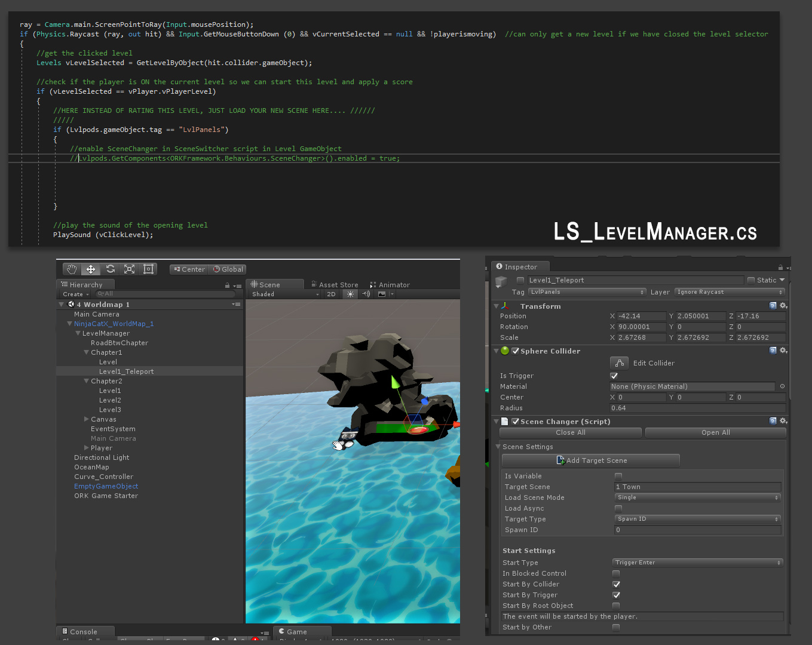This screenshot has height=645, width=812.
Task: Enable the Load Async checkbox
Action: click(x=618, y=508)
